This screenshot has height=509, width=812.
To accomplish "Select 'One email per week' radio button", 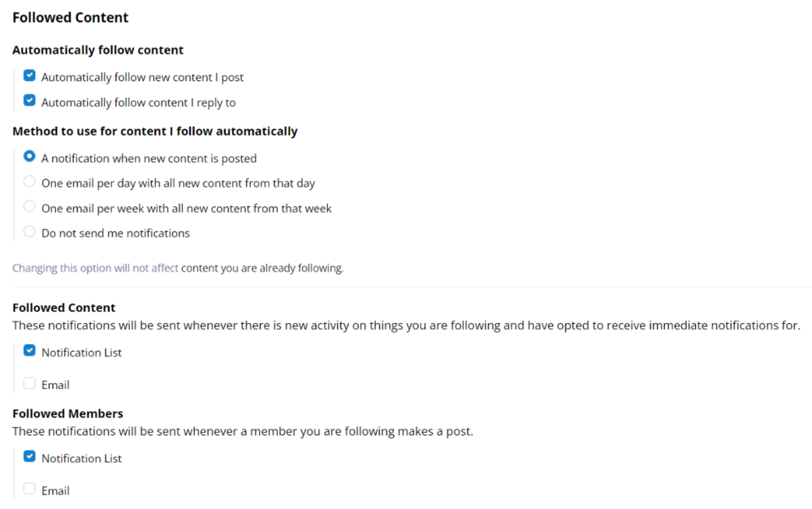I will 29,206.
